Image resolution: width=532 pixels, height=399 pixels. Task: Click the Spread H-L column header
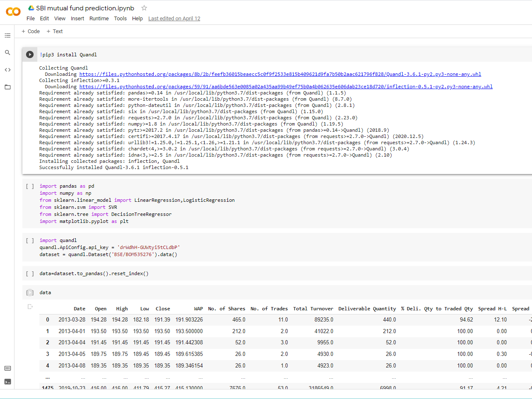(x=492, y=309)
